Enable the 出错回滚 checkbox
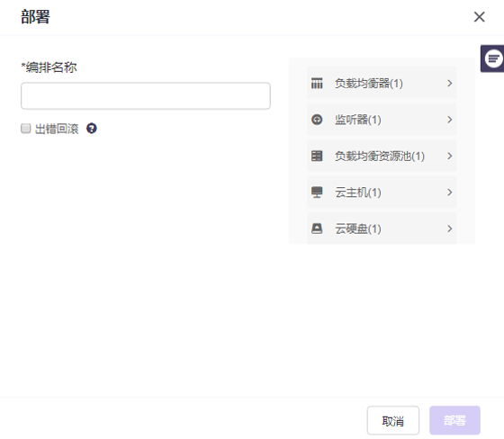Viewport: 504px width, 439px height. click(26, 129)
